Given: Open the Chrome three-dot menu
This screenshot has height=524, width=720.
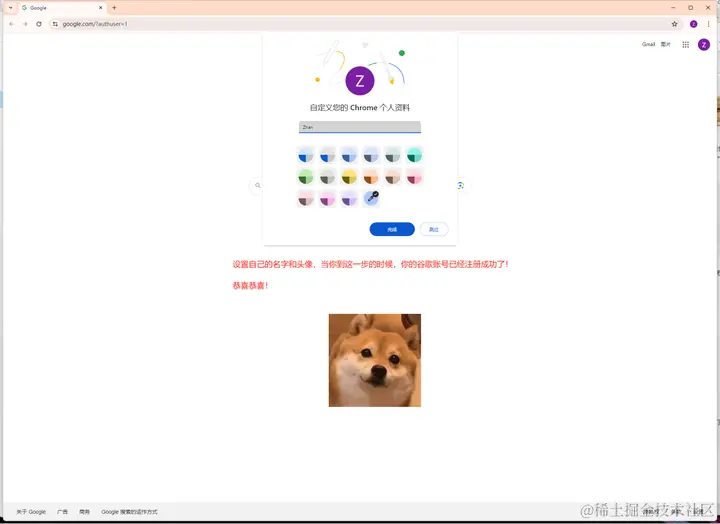Looking at the screenshot, I should 709,24.
